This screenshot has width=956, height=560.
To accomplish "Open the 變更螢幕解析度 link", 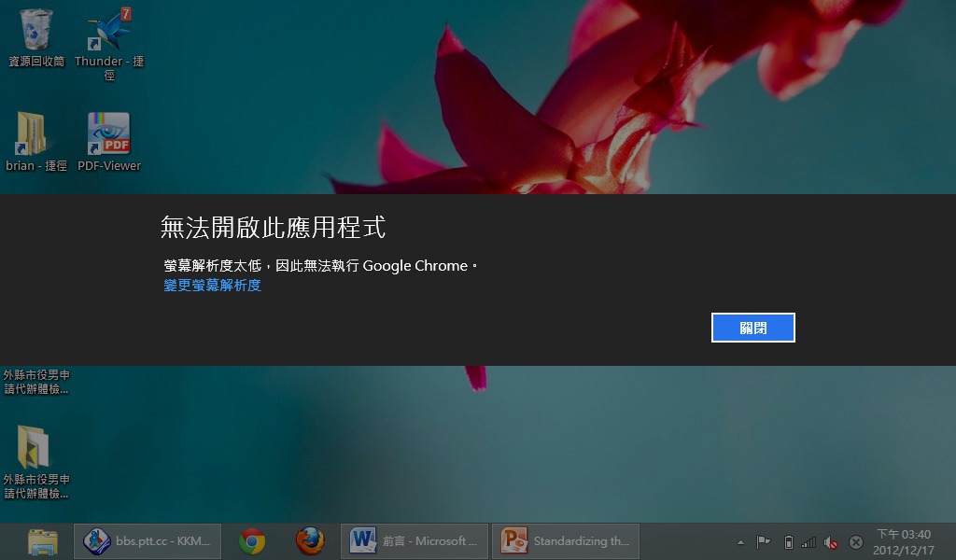I will pos(212,286).
